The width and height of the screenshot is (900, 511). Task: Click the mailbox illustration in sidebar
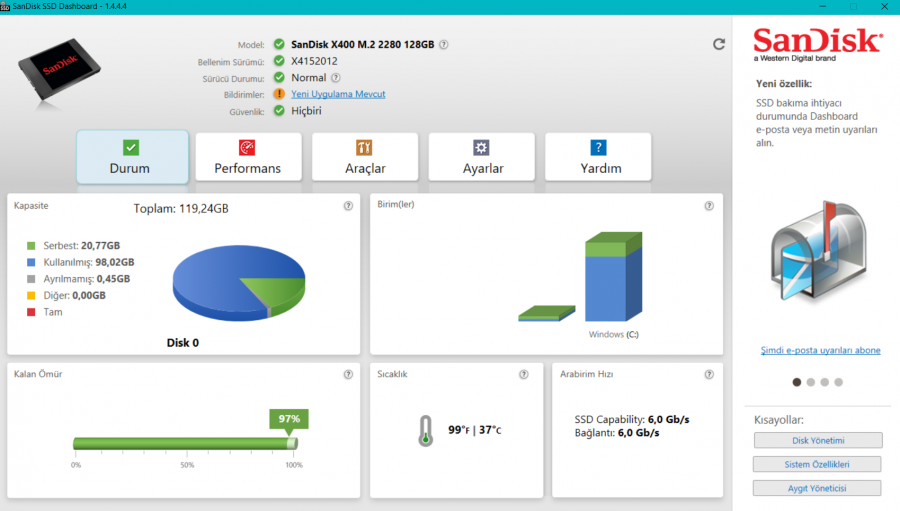tap(819, 251)
